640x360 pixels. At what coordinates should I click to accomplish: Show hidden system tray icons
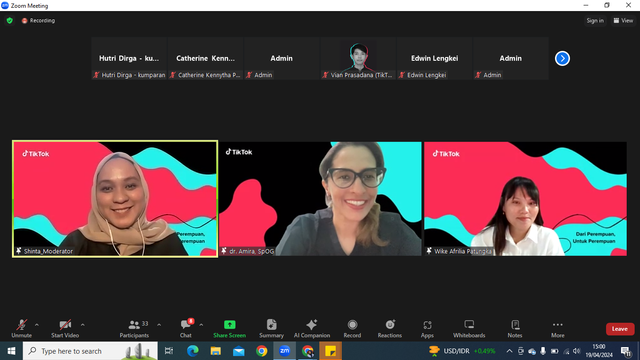(509, 351)
